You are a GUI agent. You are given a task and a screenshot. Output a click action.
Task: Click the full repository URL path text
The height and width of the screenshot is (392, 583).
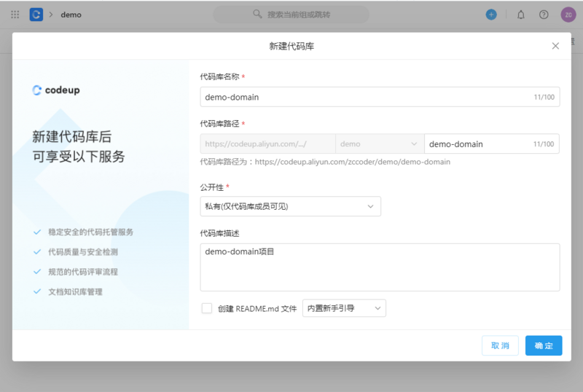[x=353, y=162]
